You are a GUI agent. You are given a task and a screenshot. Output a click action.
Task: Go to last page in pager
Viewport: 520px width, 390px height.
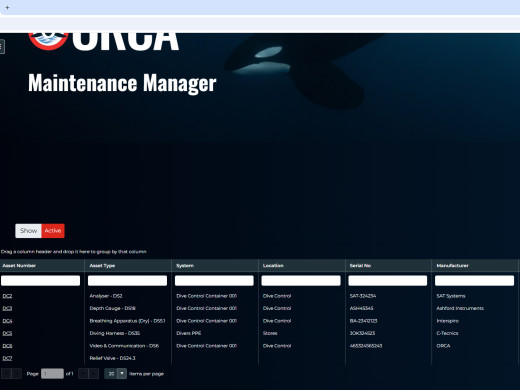click(x=94, y=374)
